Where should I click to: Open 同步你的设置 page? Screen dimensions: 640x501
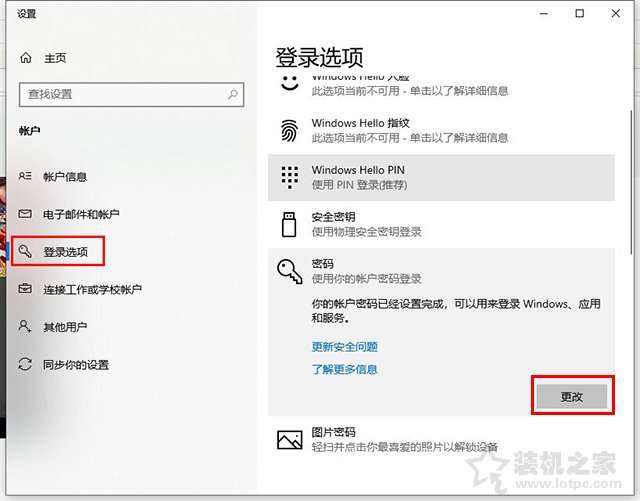[x=76, y=364]
